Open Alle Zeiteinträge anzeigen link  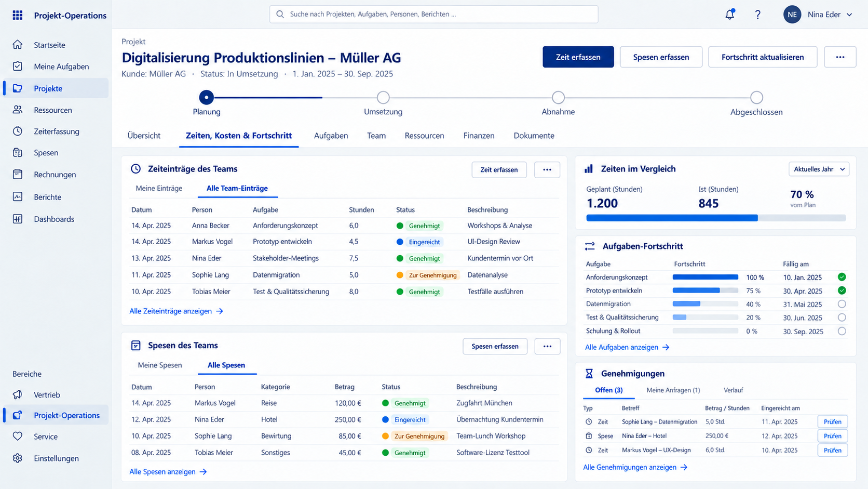pyautogui.click(x=176, y=311)
